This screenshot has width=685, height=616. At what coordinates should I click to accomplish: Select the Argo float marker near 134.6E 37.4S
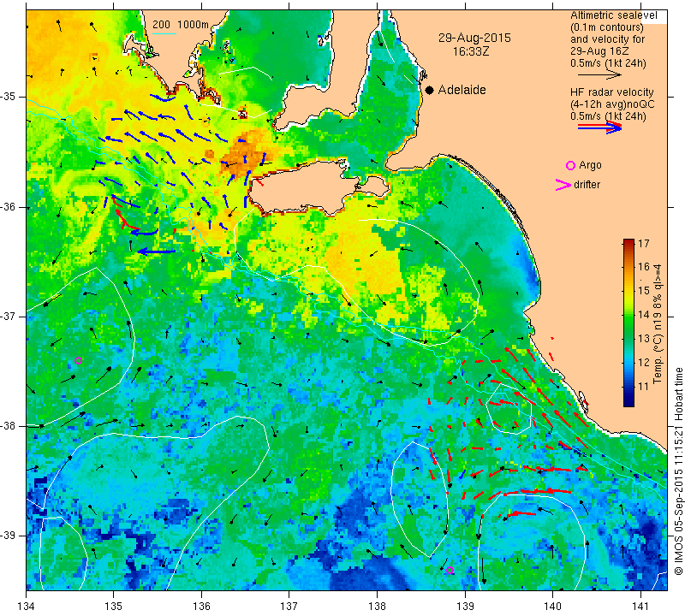78,360
